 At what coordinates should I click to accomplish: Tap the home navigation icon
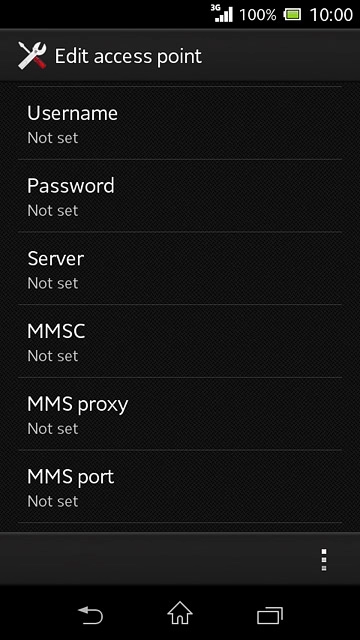(180, 613)
